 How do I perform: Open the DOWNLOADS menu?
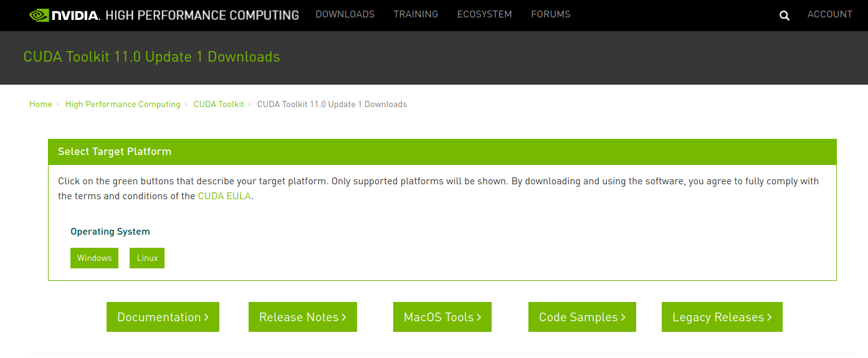345,14
